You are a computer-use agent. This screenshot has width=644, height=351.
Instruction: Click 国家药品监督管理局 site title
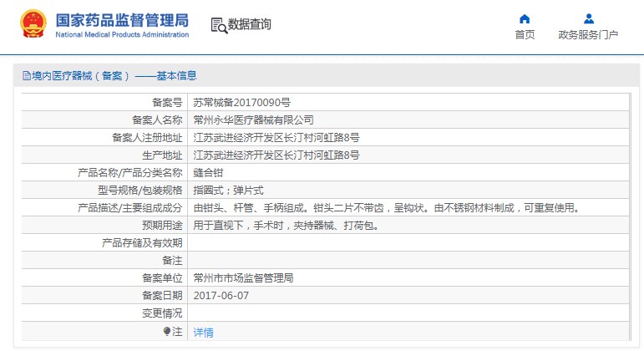[x=122, y=20]
